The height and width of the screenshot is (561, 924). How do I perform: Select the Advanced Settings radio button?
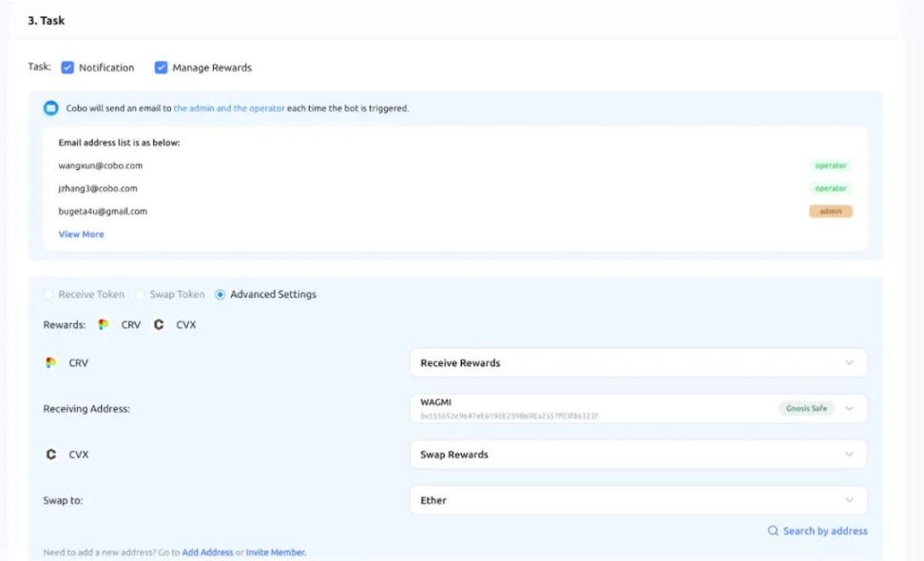click(221, 295)
